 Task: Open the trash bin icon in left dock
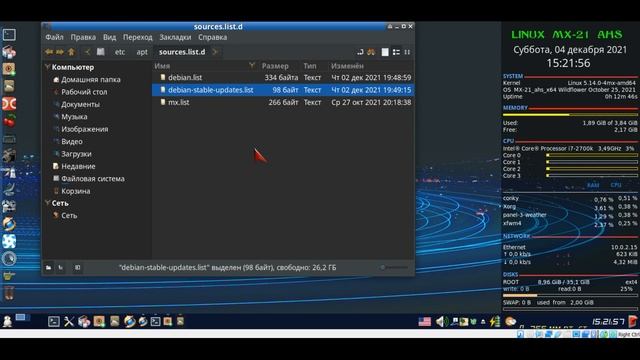coord(9,293)
